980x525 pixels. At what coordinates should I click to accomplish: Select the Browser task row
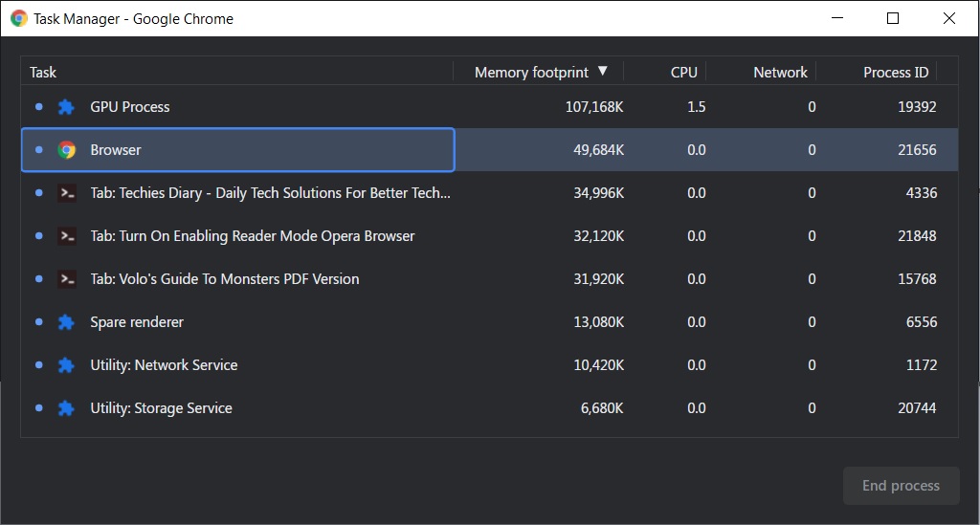(x=489, y=150)
